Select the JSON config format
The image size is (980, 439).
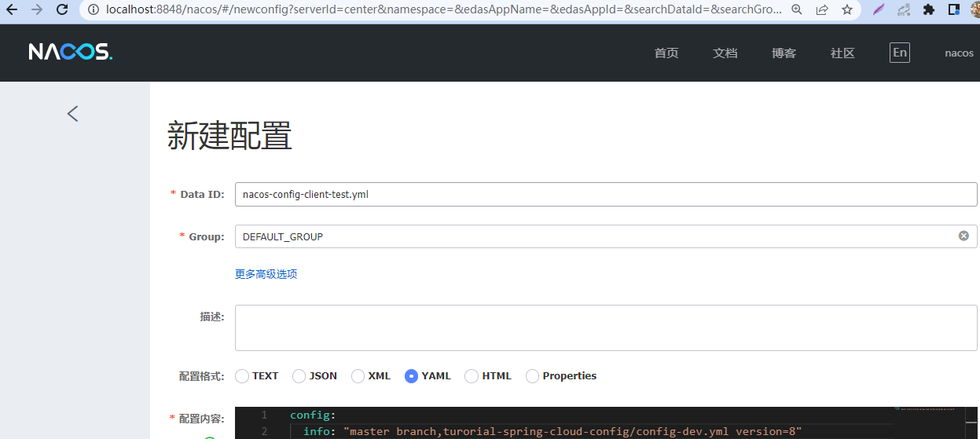pos(299,376)
